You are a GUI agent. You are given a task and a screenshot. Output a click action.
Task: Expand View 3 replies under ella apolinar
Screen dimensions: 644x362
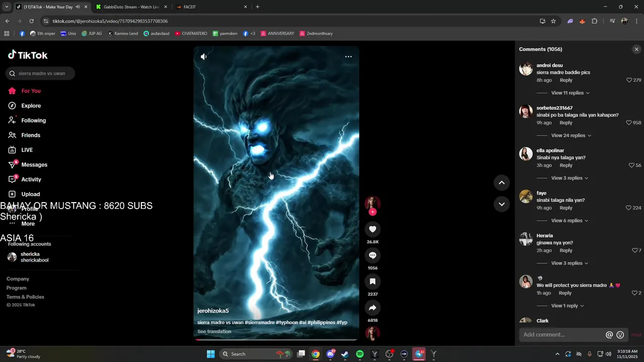pos(570,178)
